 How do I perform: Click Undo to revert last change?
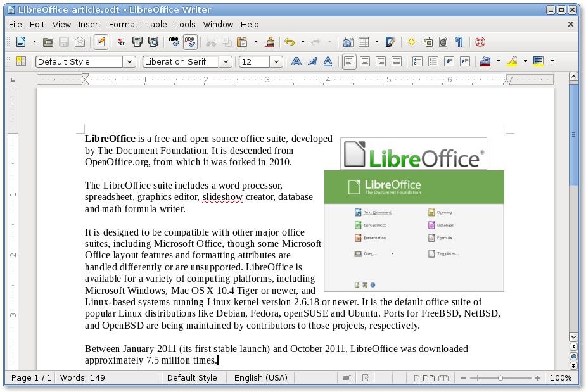[288, 41]
